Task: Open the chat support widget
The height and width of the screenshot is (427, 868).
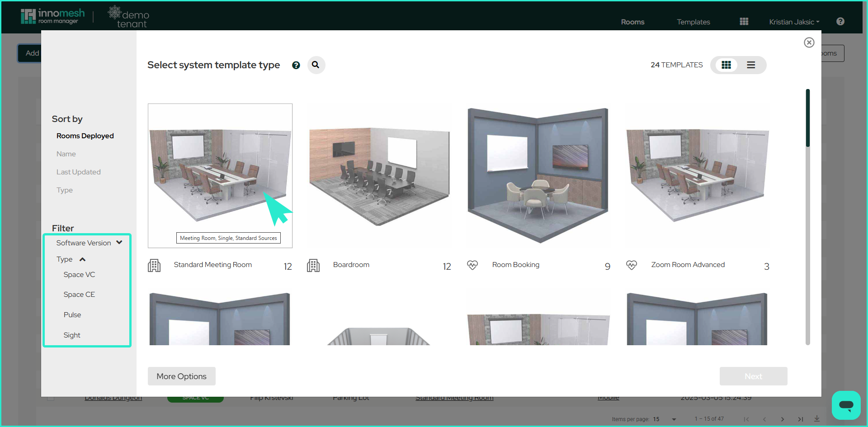Action: pyautogui.click(x=846, y=405)
